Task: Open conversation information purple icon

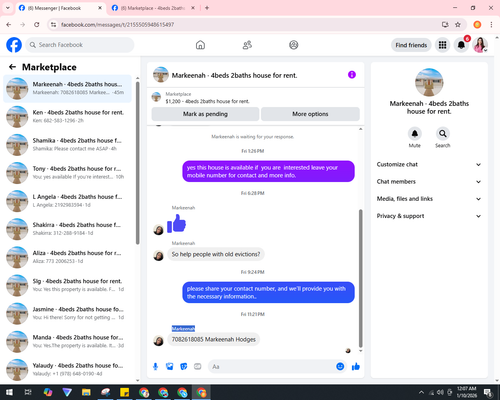Action: pyautogui.click(x=352, y=75)
